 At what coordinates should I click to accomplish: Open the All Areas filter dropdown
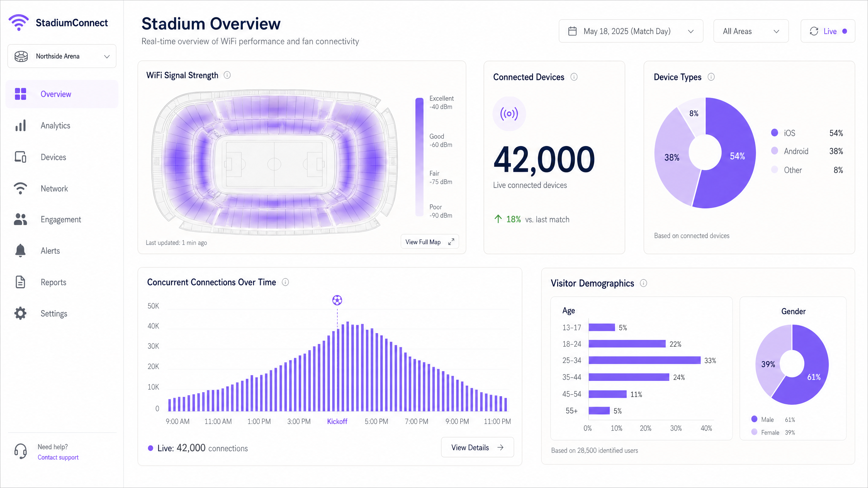click(x=751, y=31)
